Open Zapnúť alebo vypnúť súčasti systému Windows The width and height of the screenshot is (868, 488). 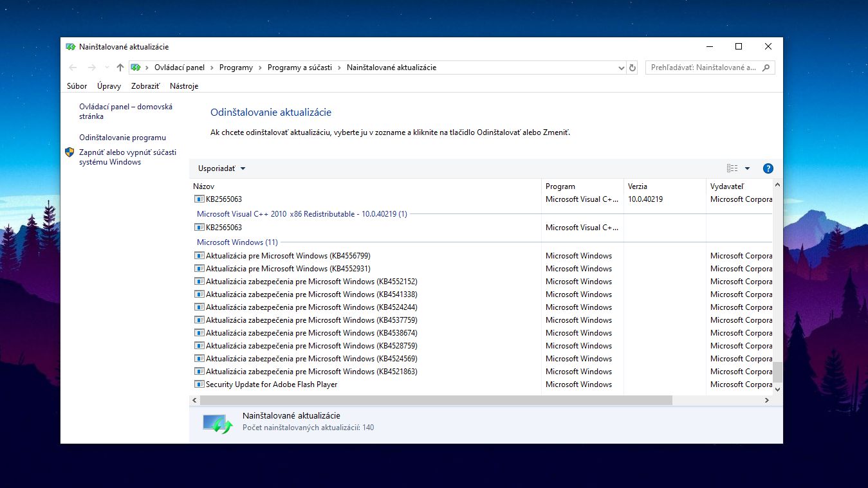click(x=127, y=158)
